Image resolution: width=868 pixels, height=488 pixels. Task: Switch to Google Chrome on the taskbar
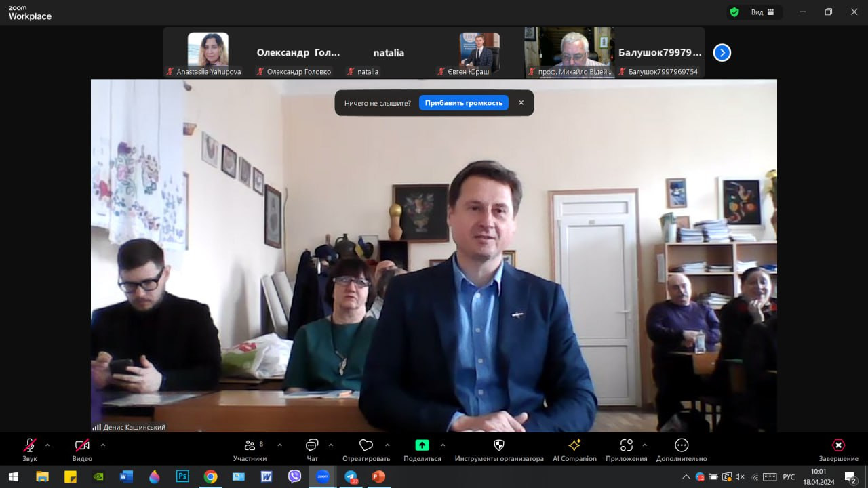(x=210, y=476)
